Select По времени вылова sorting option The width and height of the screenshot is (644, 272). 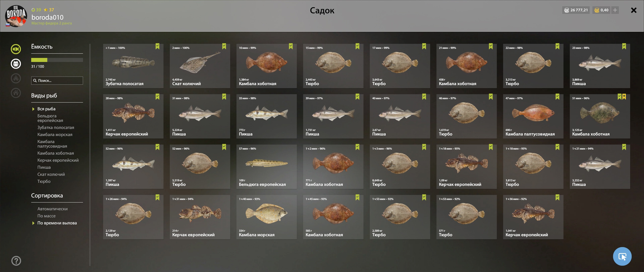click(57, 223)
